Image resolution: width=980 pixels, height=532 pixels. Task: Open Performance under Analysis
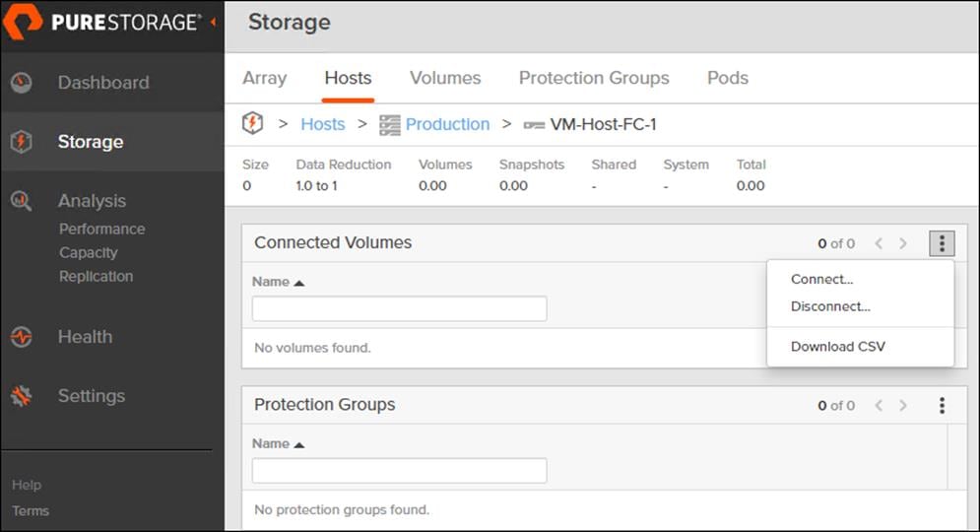(x=101, y=229)
